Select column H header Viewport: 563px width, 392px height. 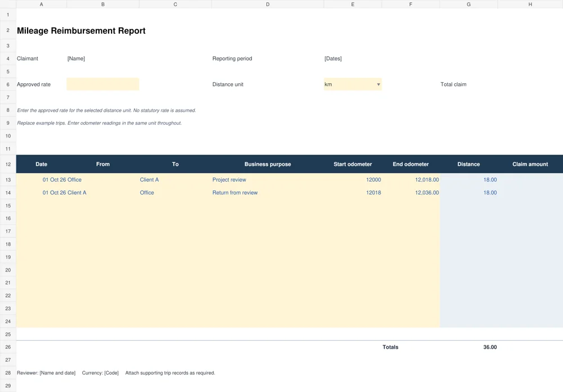pyautogui.click(x=530, y=4)
